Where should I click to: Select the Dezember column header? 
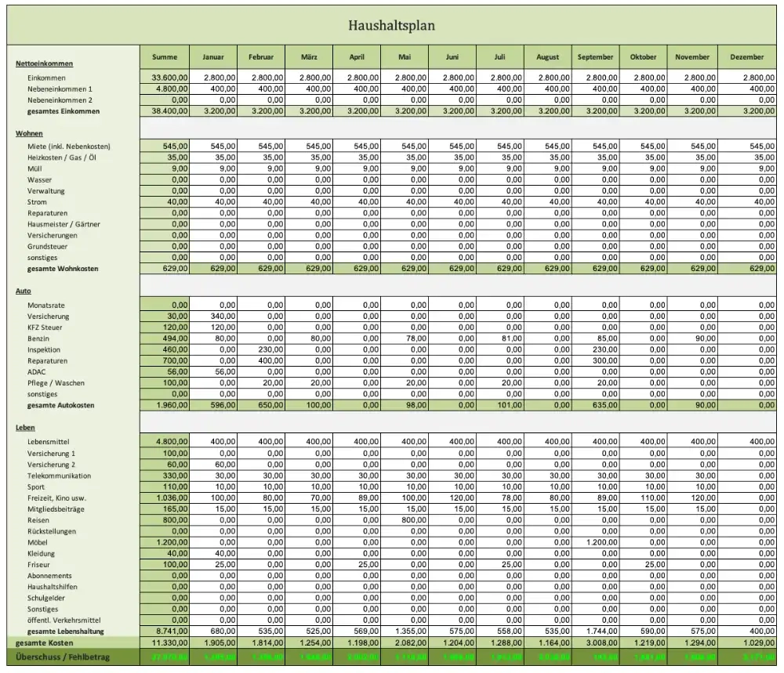(746, 57)
